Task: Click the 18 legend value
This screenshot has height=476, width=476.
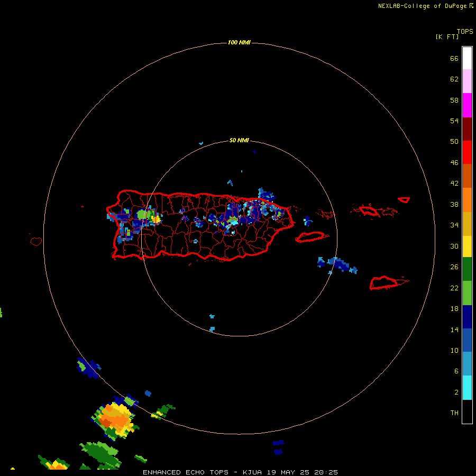Action: tap(454, 309)
